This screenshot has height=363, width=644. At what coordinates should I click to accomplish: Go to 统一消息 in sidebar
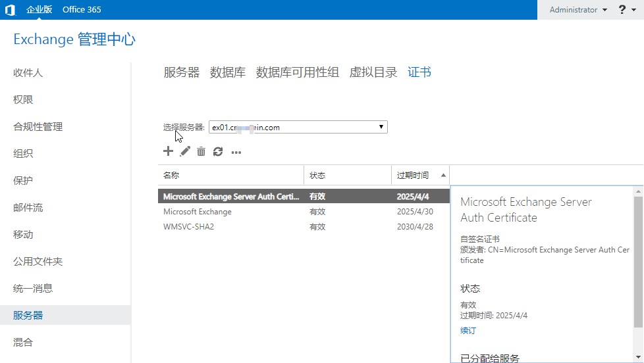tap(33, 288)
